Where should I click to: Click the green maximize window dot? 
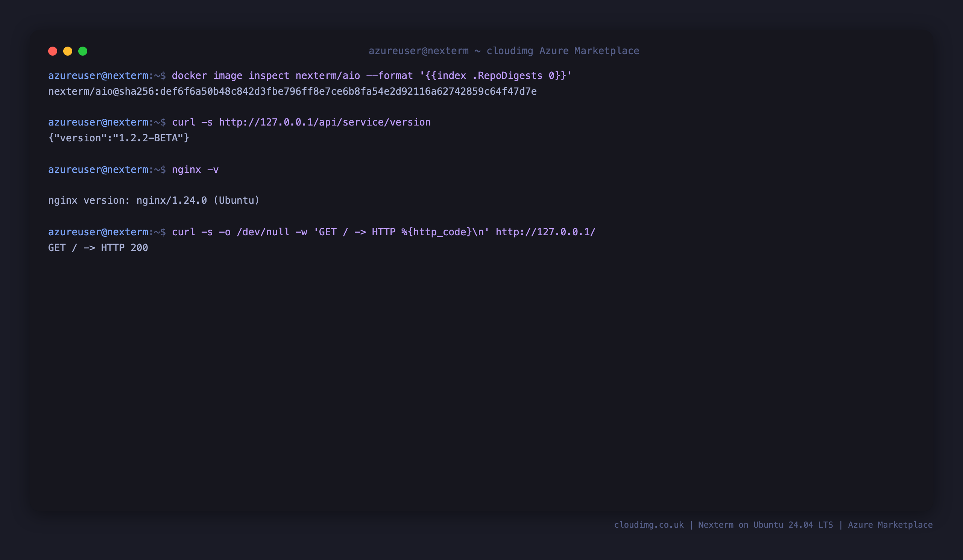pos(83,51)
